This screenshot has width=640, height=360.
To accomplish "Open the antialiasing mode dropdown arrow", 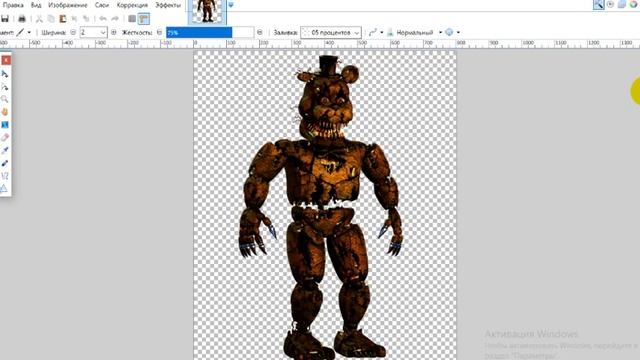I will tap(458, 32).
